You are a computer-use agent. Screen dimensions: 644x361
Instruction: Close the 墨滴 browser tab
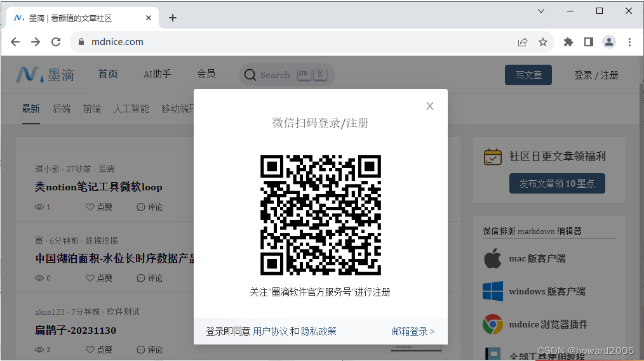(149, 18)
